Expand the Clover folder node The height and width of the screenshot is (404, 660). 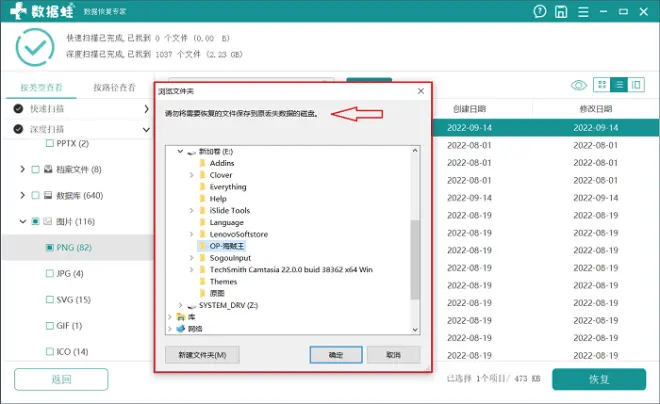(x=192, y=175)
